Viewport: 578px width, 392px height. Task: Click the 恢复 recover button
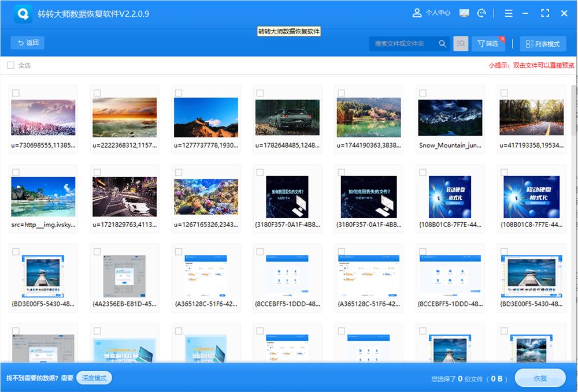tap(540, 378)
